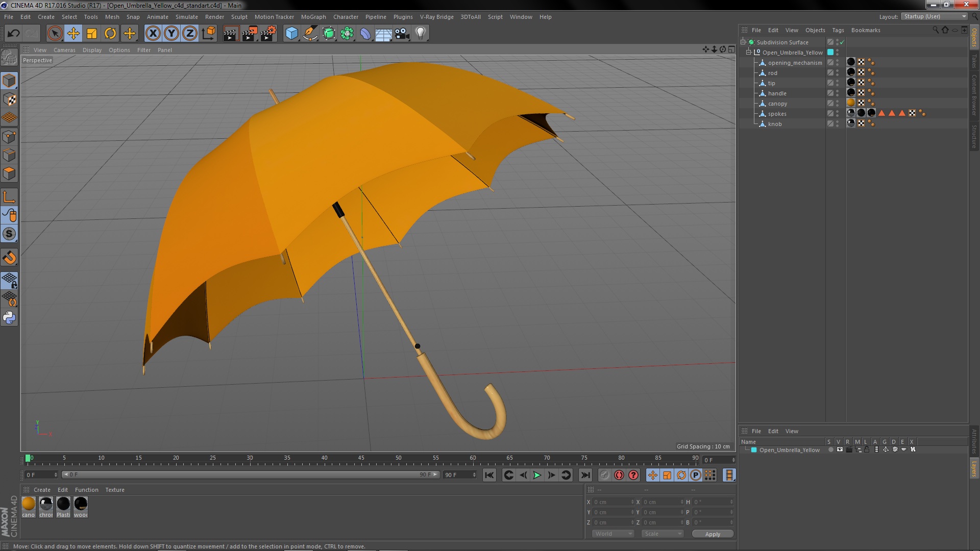980x551 pixels.
Task: Click the end frame 90 F field
Action: pyautogui.click(x=460, y=475)
